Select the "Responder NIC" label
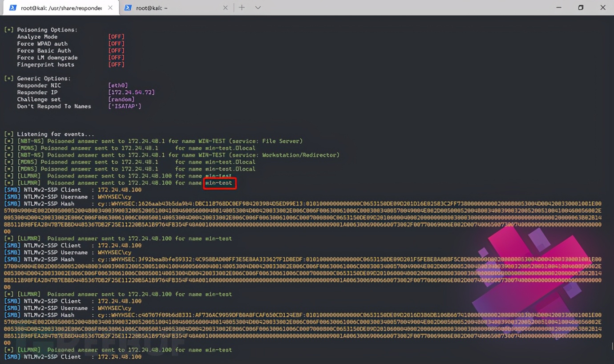Screen dimensions: 614x364 point(39,85)
